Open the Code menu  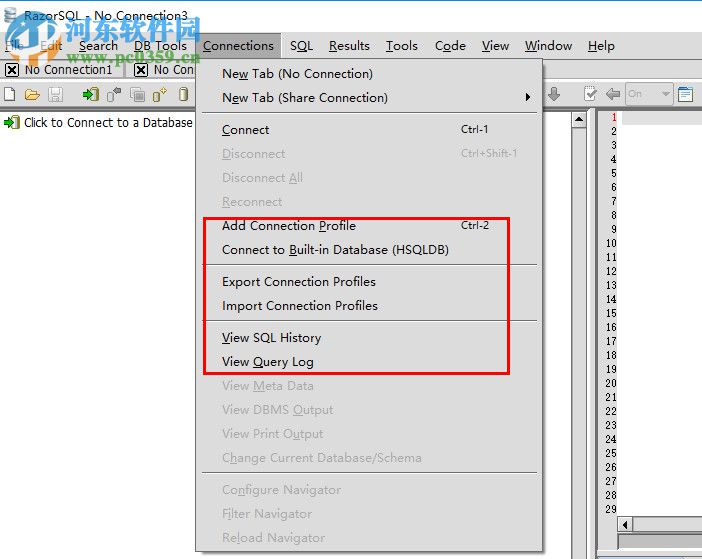pos(450,46)
